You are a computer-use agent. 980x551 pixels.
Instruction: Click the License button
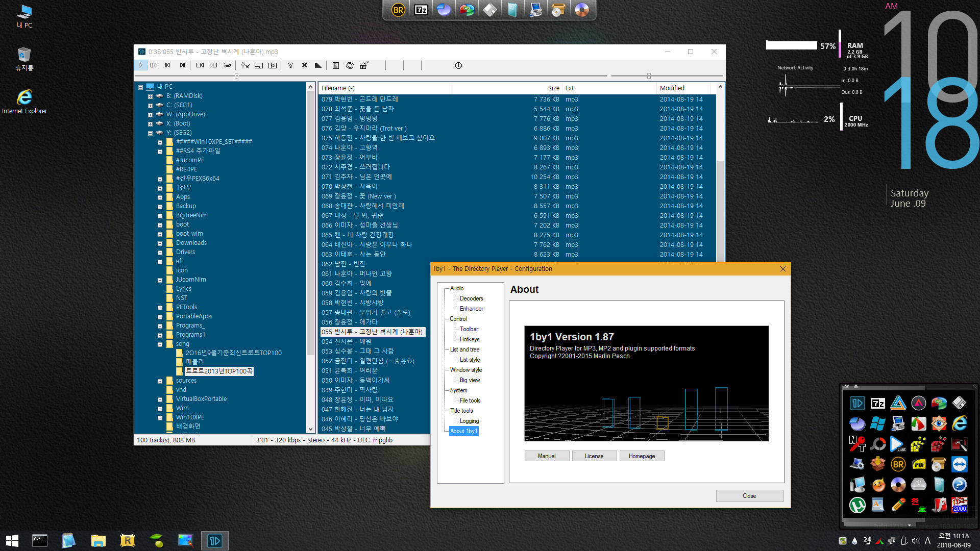pos(594,456)
